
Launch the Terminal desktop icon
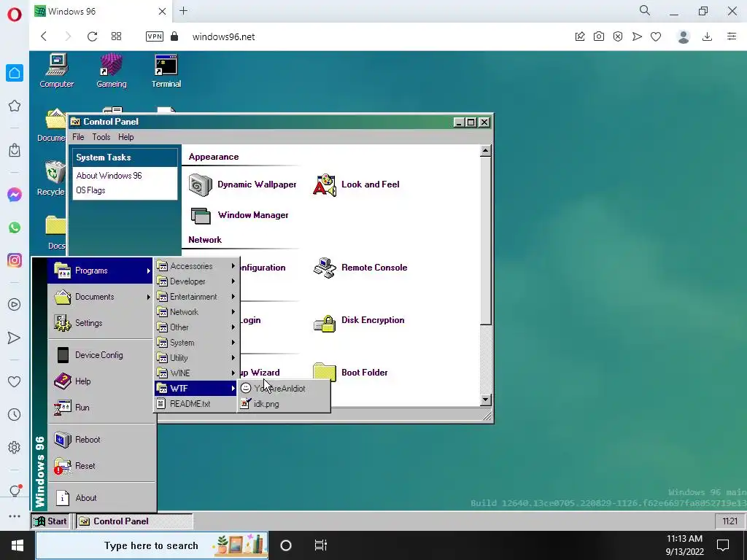point(166,71)
